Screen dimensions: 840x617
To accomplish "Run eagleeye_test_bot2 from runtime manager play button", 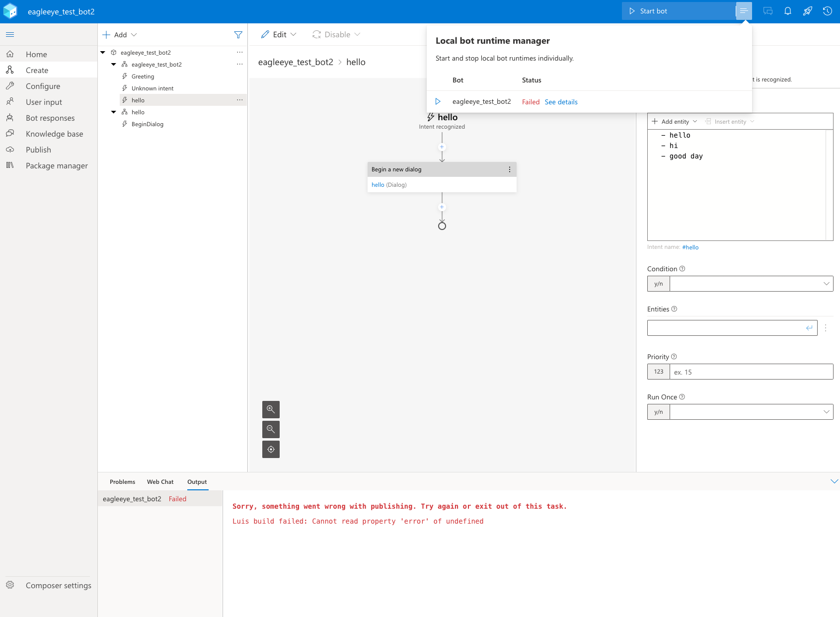I will coord(439,101).
